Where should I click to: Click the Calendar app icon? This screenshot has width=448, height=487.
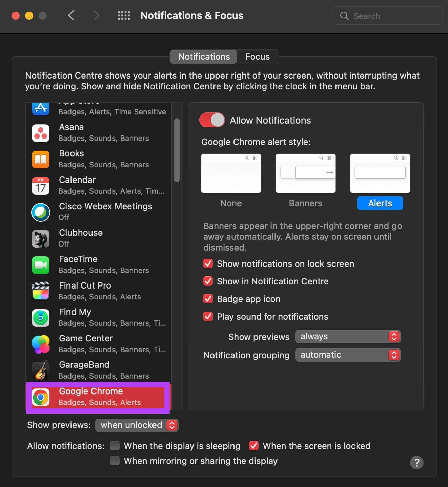point(41,186)
